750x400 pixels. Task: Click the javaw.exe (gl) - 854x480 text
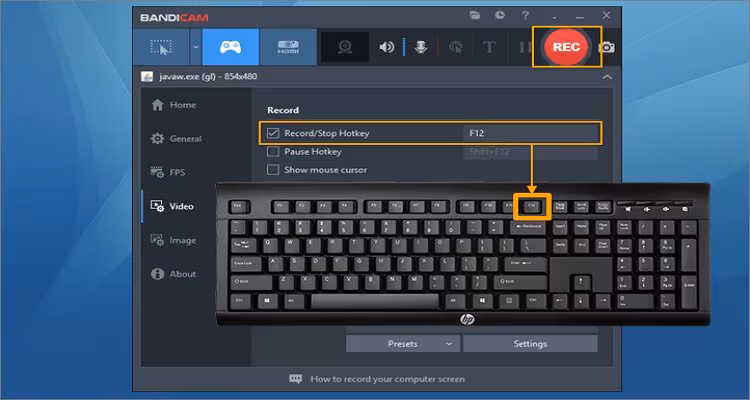click(207, 76)
